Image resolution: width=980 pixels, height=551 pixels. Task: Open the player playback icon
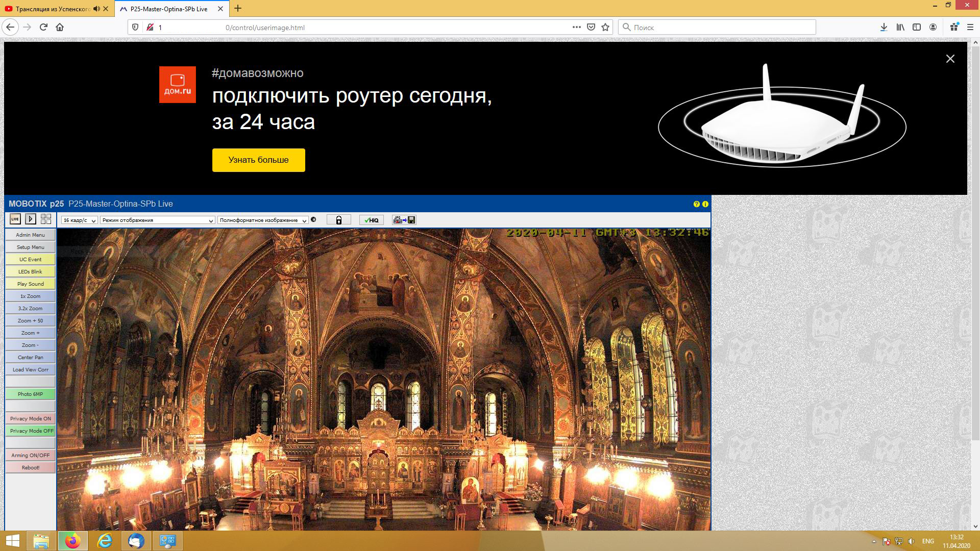tap(31, 219)
